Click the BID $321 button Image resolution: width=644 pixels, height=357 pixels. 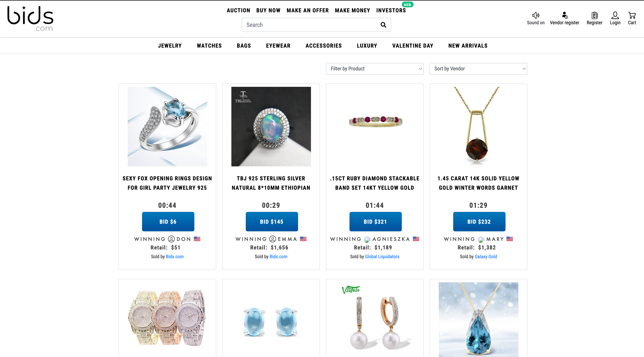point(375,222)
